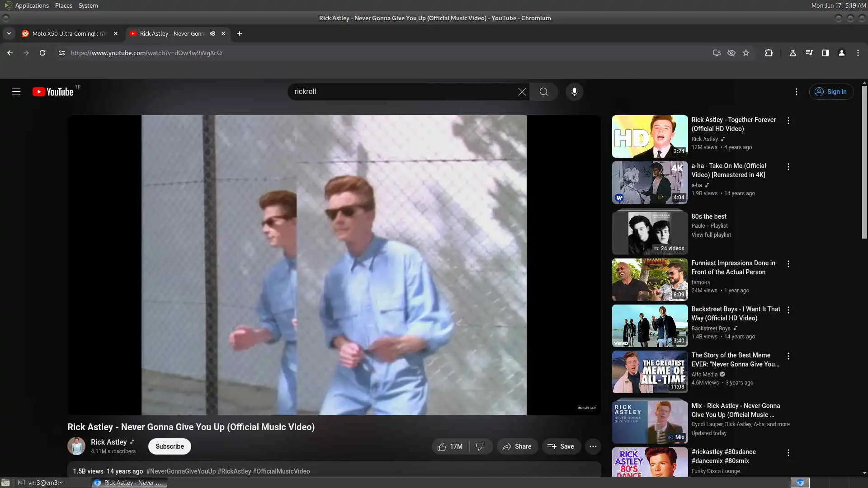Clear the search box with X icon

click(522, 92)
